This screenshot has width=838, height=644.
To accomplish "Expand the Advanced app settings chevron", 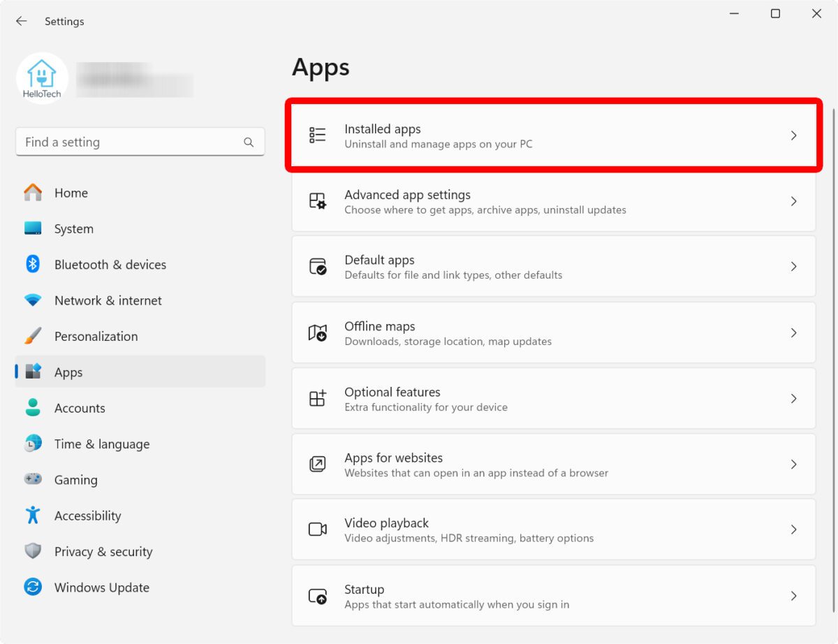I will pyautogui.click(x=793, y=201).
